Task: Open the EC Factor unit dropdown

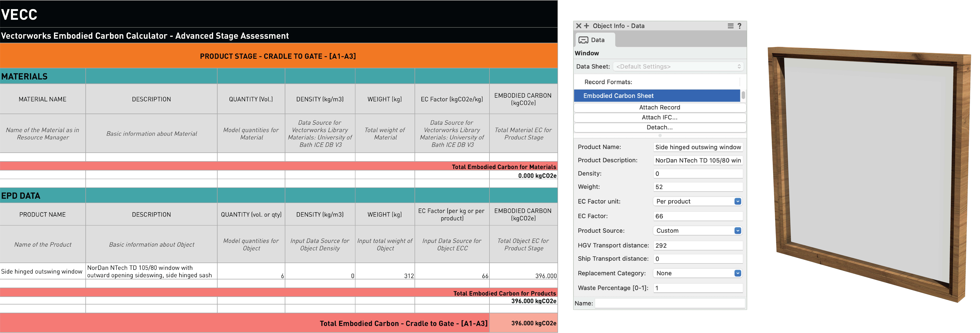Action: [x=698, y=202]
